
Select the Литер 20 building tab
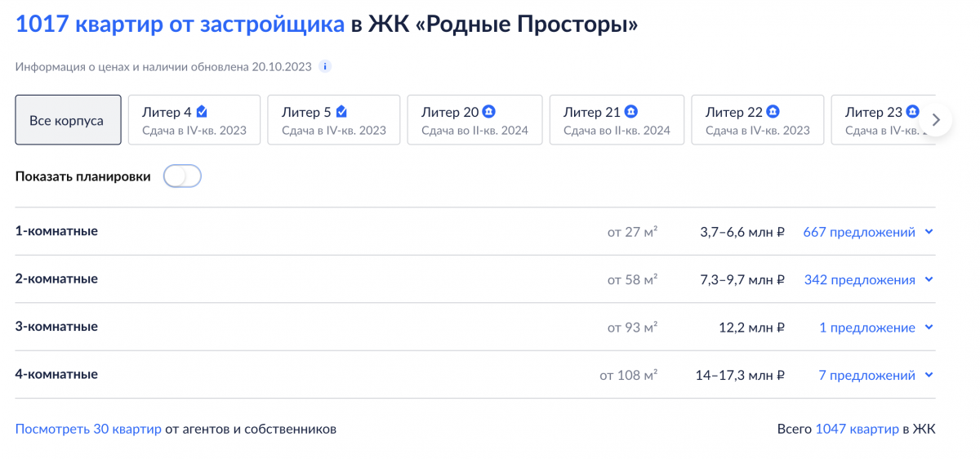click(x=474, y=120)
